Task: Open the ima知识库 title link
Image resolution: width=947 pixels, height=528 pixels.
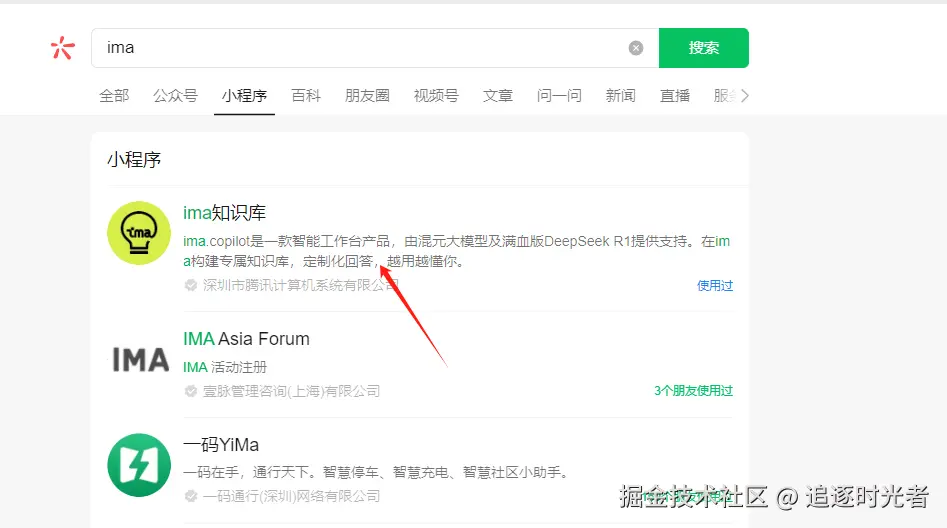Action: [224, 213]
